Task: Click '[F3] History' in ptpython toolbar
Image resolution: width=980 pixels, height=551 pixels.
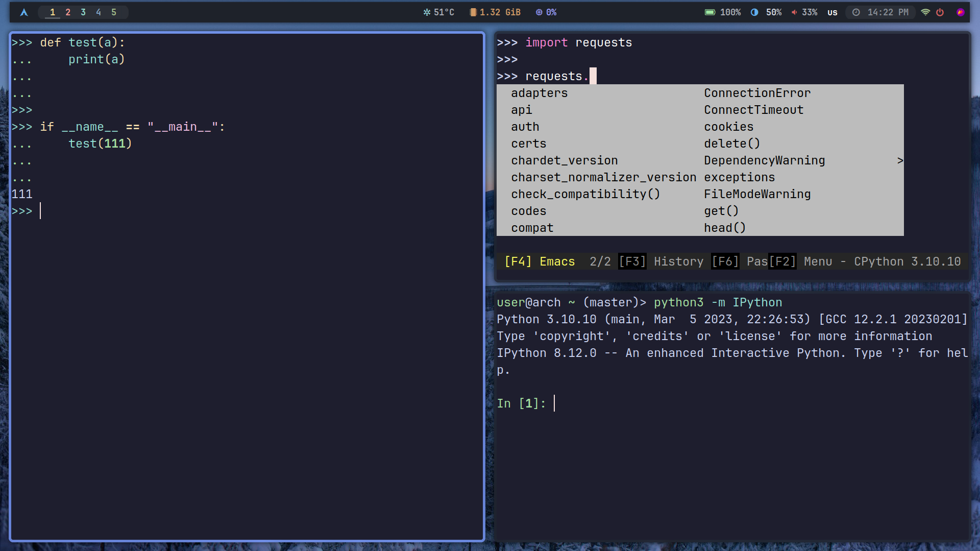Action: pyautogui.click(x=661, y=261)
